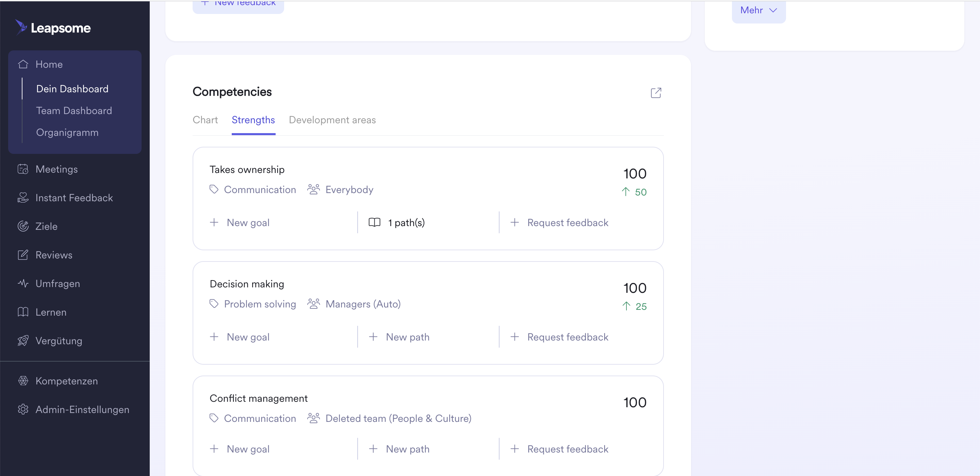
Task: Click the Competencies heading
Action: [x=232, y=91]
